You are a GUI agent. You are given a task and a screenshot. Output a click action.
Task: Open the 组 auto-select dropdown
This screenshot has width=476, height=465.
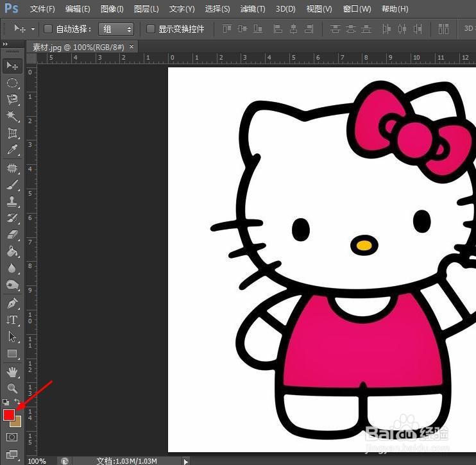116,29
